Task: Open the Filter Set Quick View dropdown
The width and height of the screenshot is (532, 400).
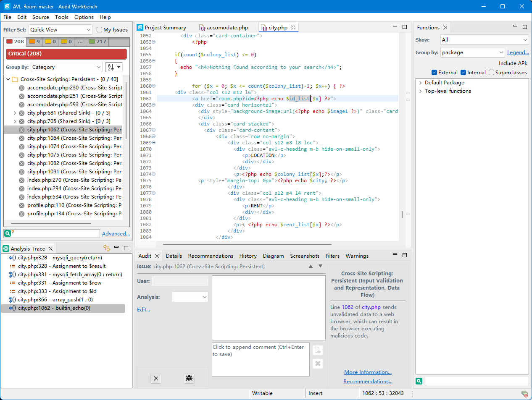Action: tap(61, 30)
